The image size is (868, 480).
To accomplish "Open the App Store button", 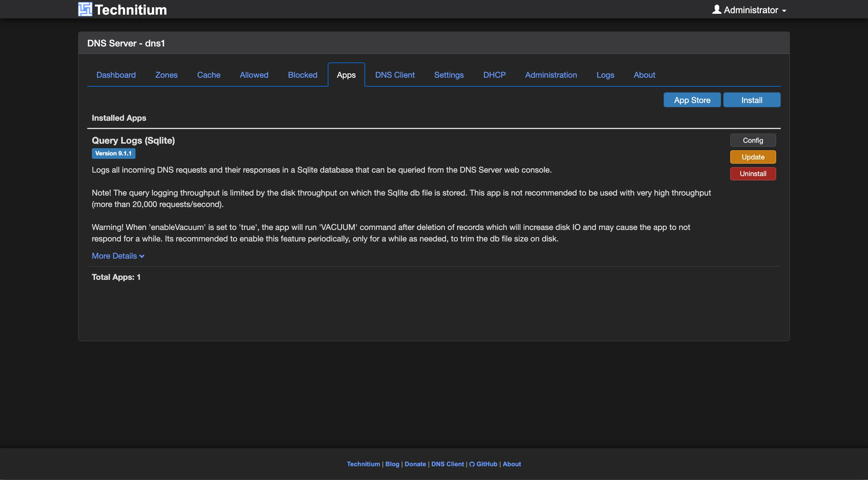I will 692,100.
